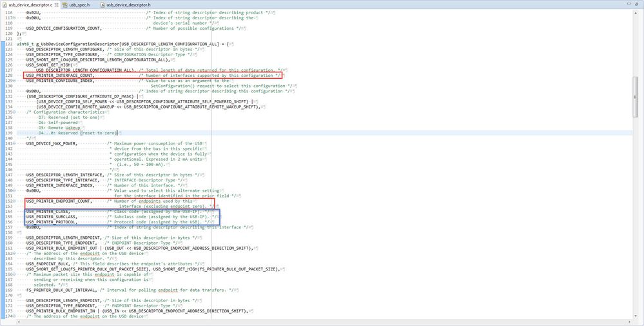Click on g_UsbDeviceConfigurationDescriptor declaration

tap(77, 44)
